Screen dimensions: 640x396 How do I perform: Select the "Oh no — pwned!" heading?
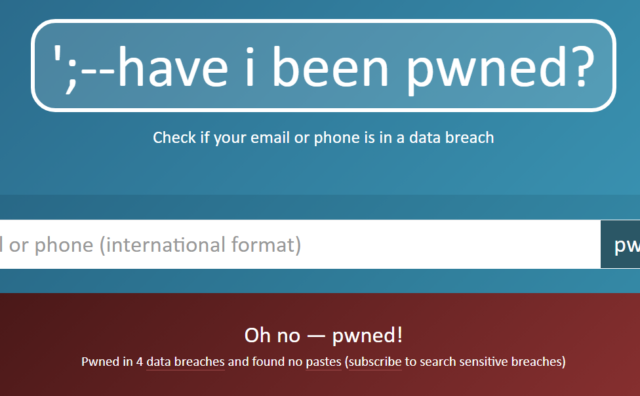pyautogui.click(x=323, y=335)
